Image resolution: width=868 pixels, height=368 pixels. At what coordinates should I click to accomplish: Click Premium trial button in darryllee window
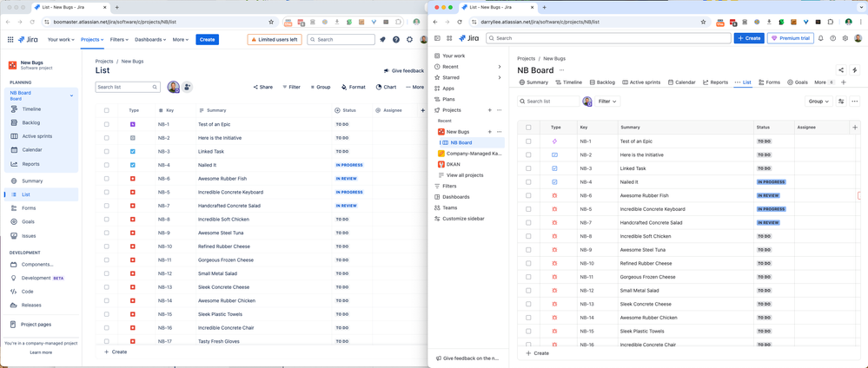pos(790,38)
